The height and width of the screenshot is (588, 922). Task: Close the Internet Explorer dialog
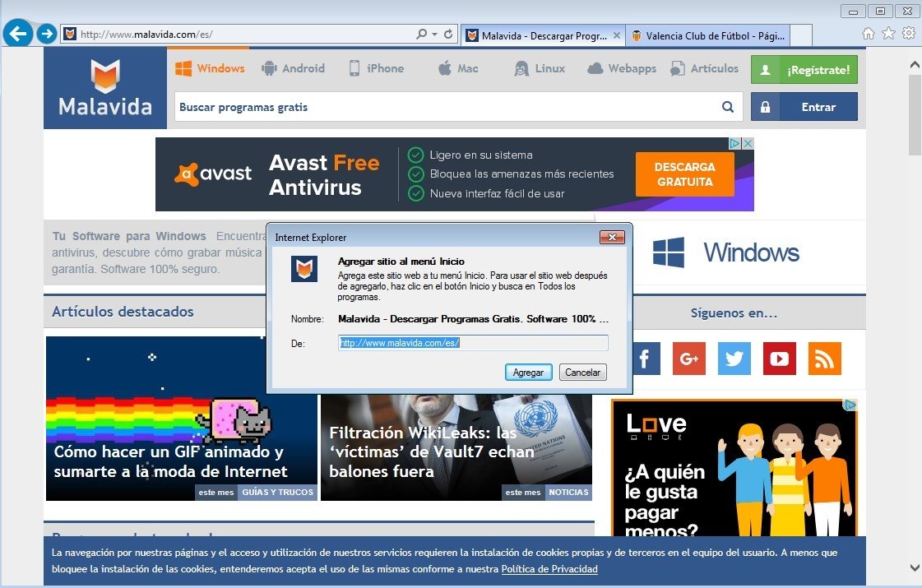pyautogui.click(x=612, y=237)
